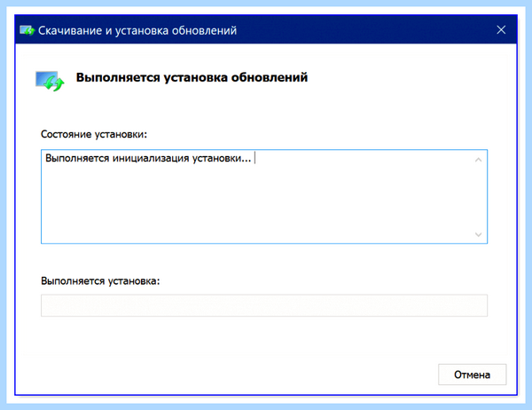Click the status box scroll down arrow

[x=478, y=234]
